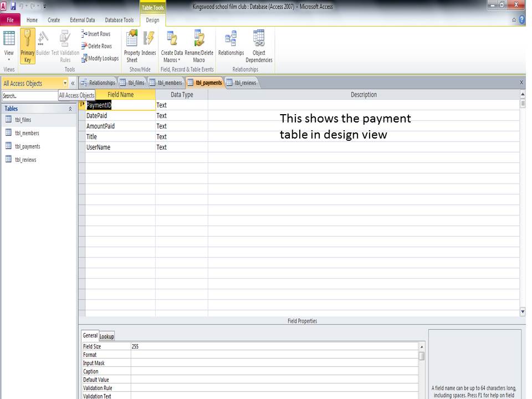The width and height of the screenshot is (532, 399).
Task: Click the Save icon in Quick Access Toolbar
Action: coord(13,6)
